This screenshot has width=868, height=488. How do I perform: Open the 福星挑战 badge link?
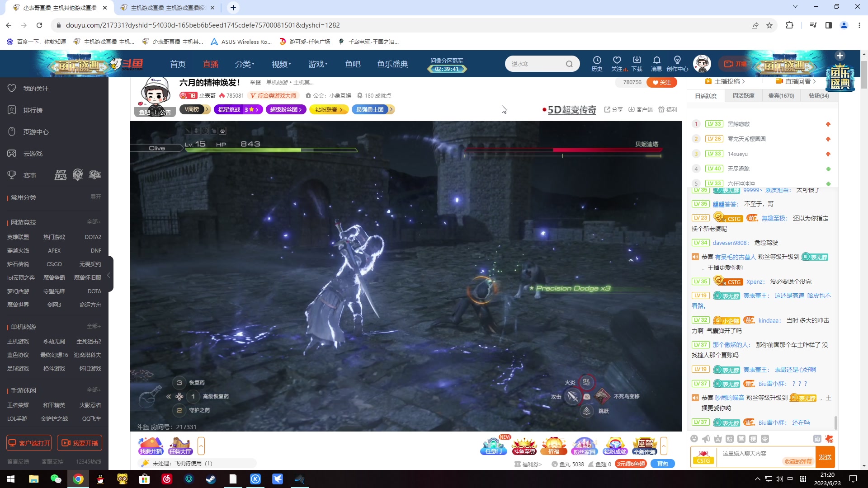click(x=238, y=109)
